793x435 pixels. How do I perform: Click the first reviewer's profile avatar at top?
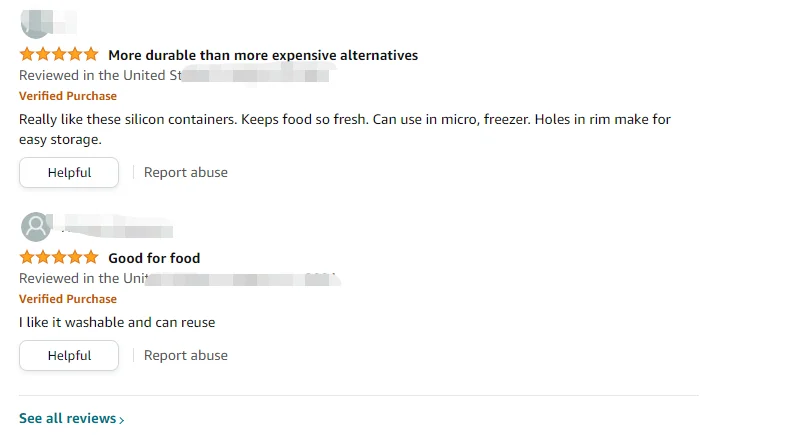[x=36, y=24]
